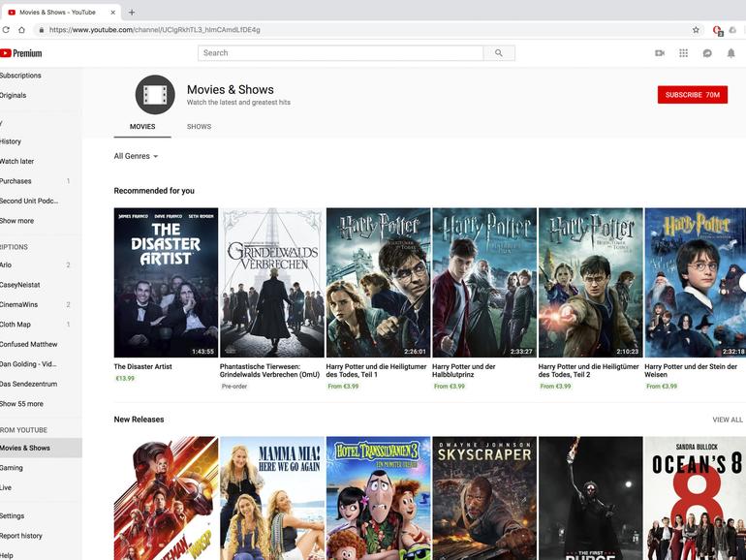Open the Das Sendezentrum subscription channel
Image resolution: width=746 pixels, height=560 pixels.
click(x=28, y=384)
